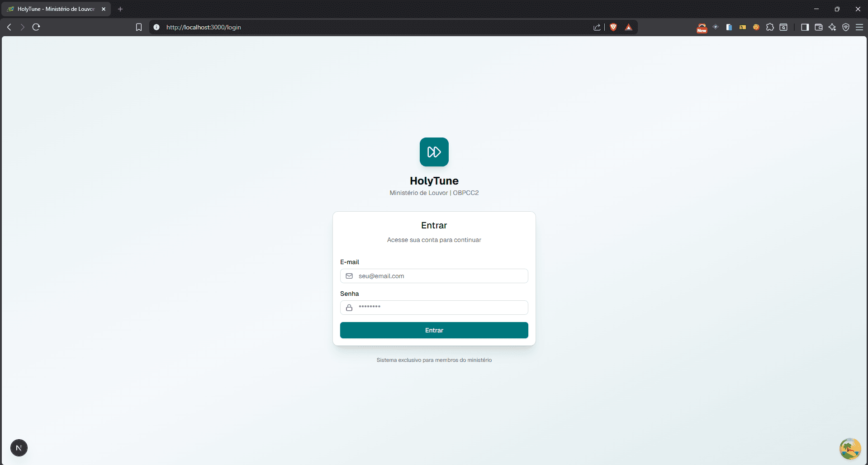Click the teal Entrar submit button
Image resolution: width=868 pixels, height=465 pixels.
pyautogui.click(x=434, y=330)
